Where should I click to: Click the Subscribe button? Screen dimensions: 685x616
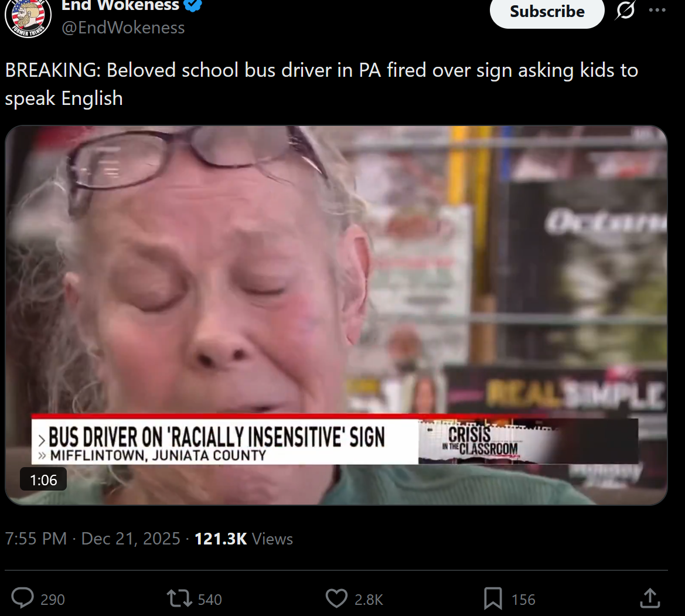pos(547,11)
